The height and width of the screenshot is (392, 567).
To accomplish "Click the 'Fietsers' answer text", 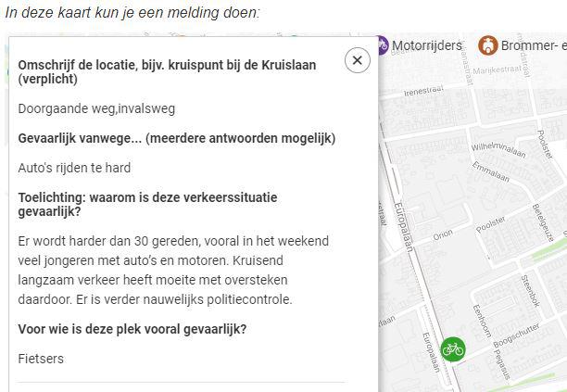I will (41, 358).
